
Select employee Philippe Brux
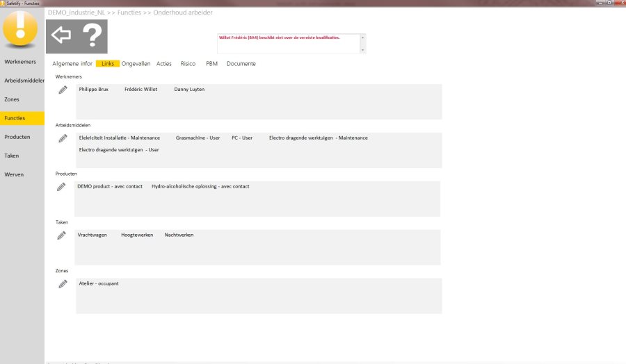point(93,90)
